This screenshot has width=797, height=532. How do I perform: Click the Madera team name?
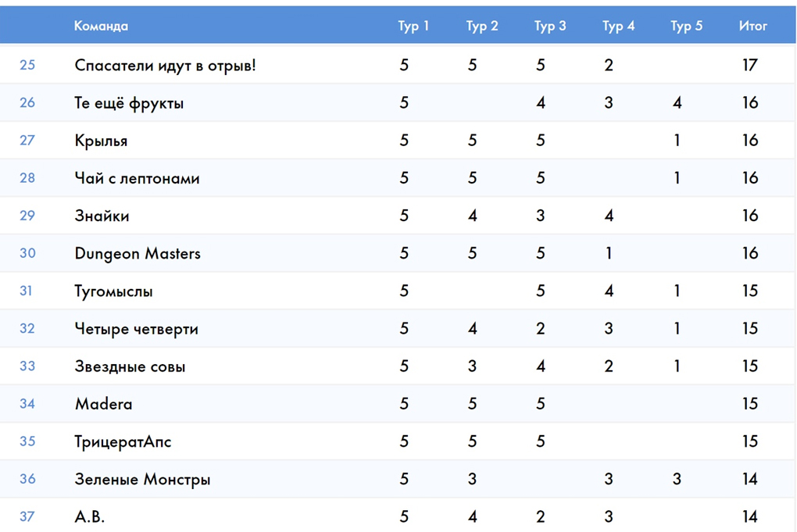[104, 404]
